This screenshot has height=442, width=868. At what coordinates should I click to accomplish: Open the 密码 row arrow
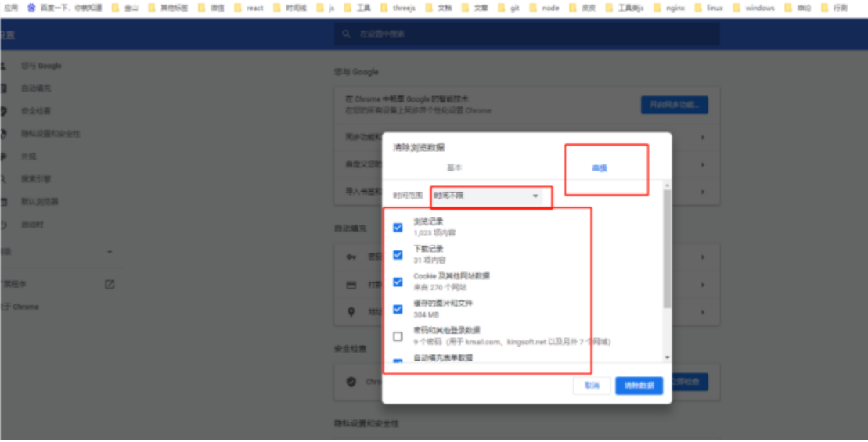click(703, 257)
